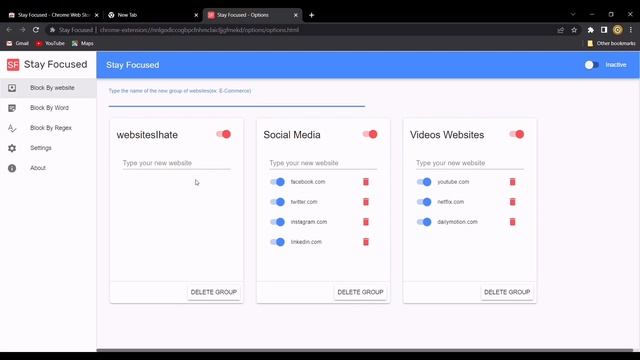The image size is (640, 360).
Task: Click the Block By Regex sidebar icon
Action: 12,128
